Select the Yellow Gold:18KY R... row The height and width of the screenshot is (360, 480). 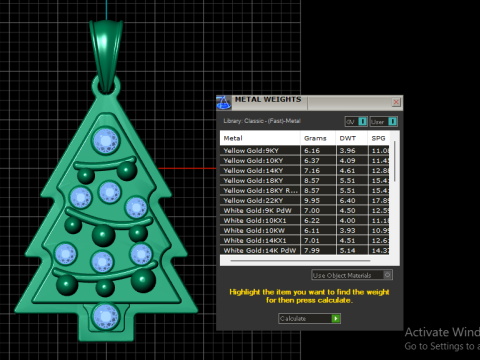point(304,190)
